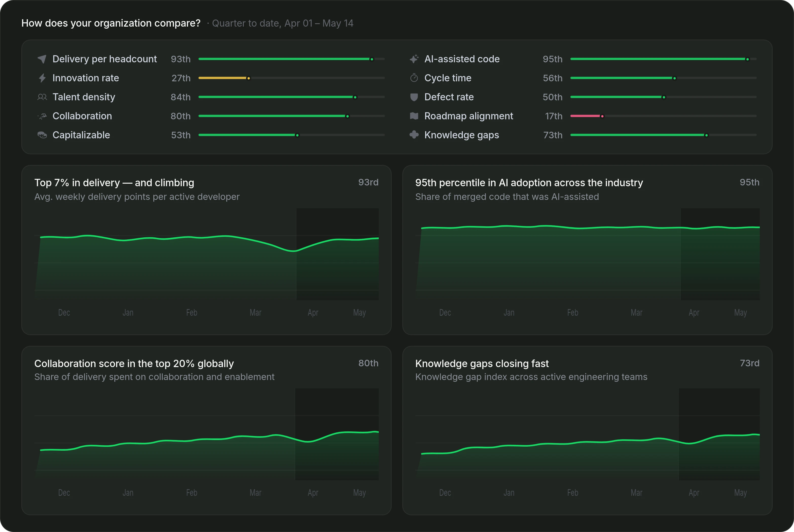Image resolution: width=794 pixels, height=532 pixels.
Task: Click the Capitalizable coins icon
Action: click(x=42, y=135)
